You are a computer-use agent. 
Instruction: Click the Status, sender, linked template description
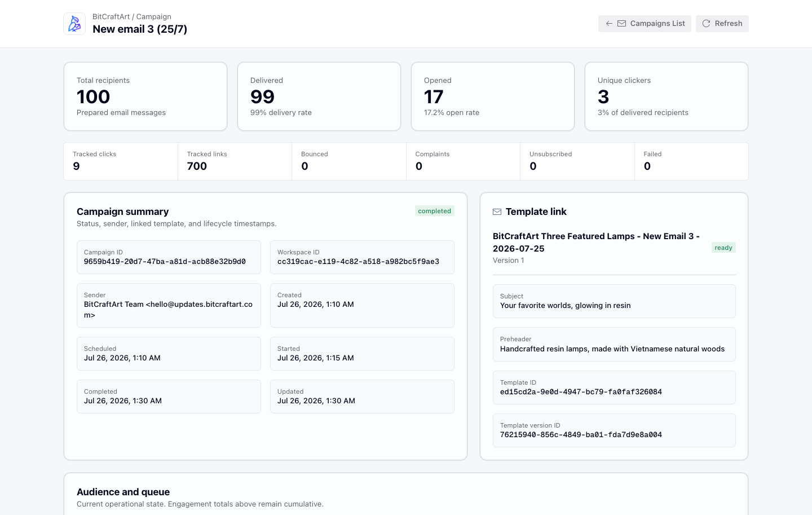[x=176, y=224]
